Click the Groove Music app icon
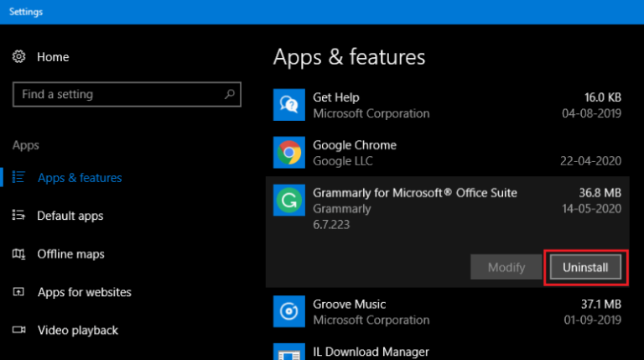The width and height of the screenshot is (644, 360). (x=289, y=312)
